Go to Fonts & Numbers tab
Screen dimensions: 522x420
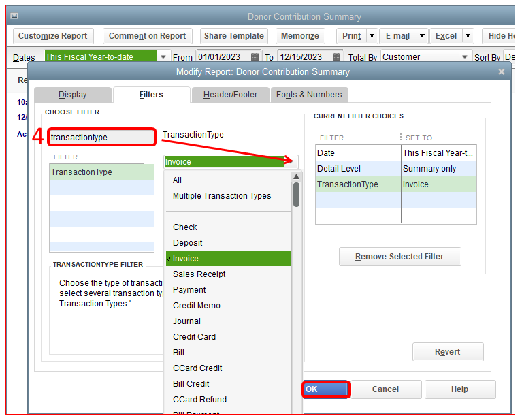tap(309, 95)
